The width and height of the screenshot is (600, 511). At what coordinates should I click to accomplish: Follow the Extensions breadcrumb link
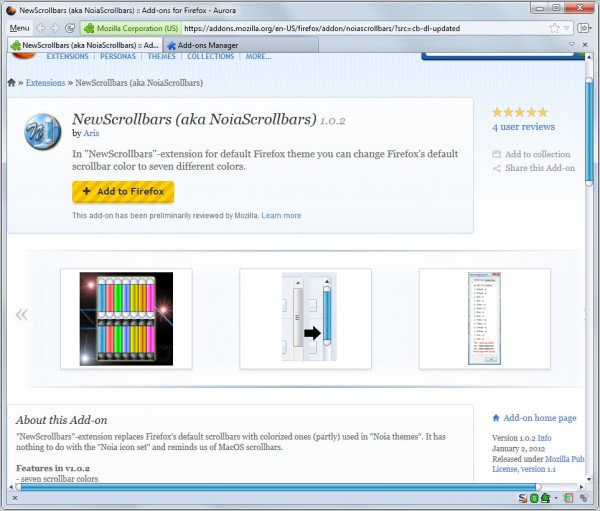46,83
